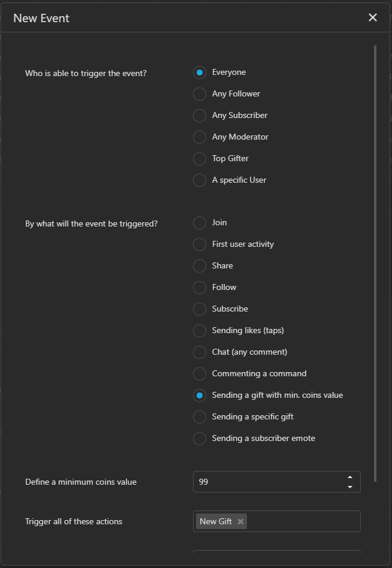Choose First user activity trigger
Viewport: 392px width, 568px height.
click(200, 244)
